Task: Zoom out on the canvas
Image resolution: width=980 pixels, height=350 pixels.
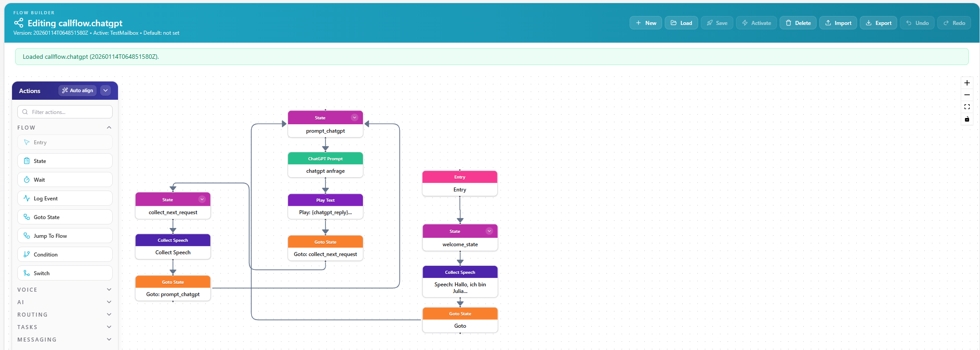Action: click(x=967, y=95)
